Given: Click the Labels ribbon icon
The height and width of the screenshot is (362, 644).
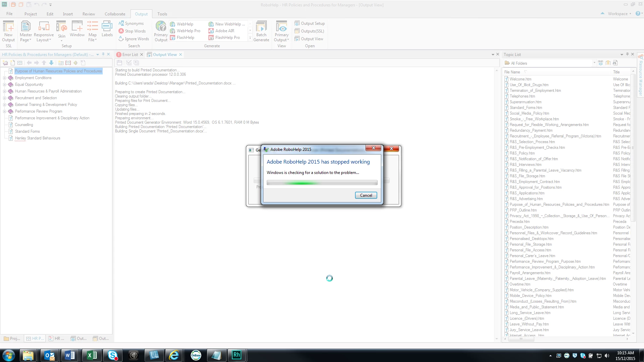Looking at the screenshot, I should click(x=107, y=29).
